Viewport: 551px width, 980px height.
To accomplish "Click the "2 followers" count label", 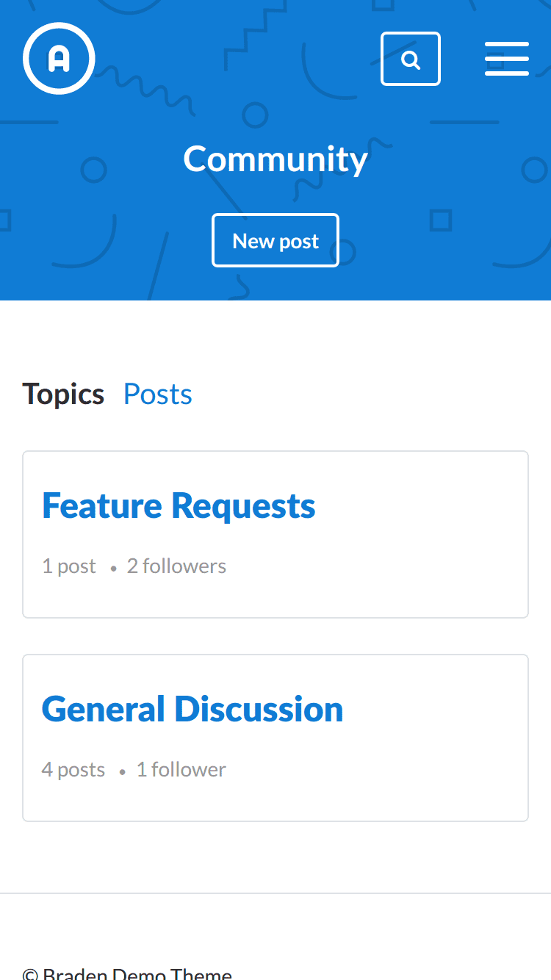I will 176,566.
